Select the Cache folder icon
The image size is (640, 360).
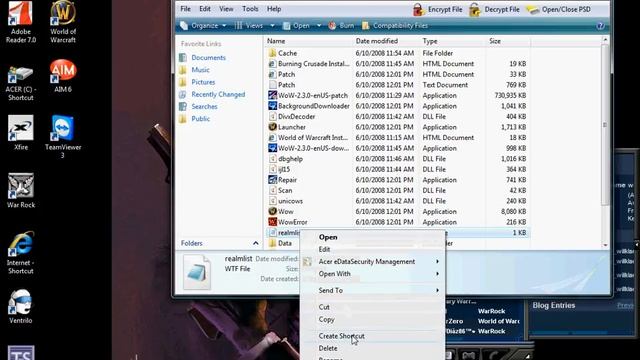coord(272,53)
